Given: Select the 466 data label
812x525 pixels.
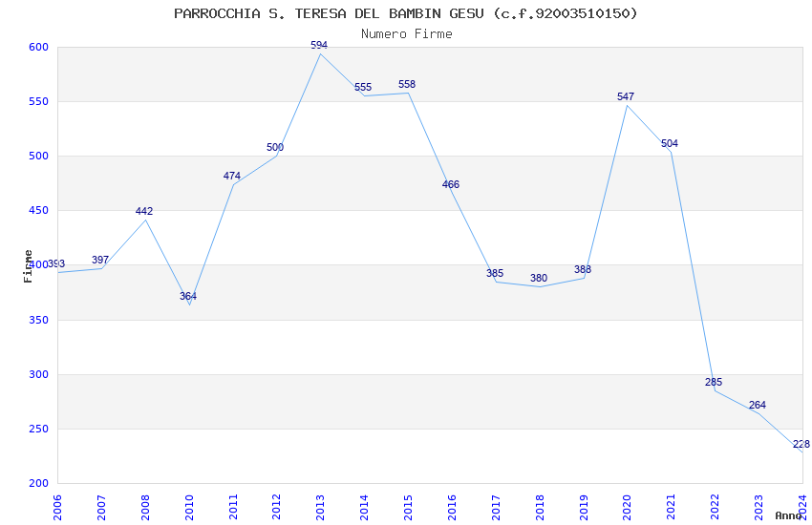Looking at the screenshot, I should click(451, 184).
